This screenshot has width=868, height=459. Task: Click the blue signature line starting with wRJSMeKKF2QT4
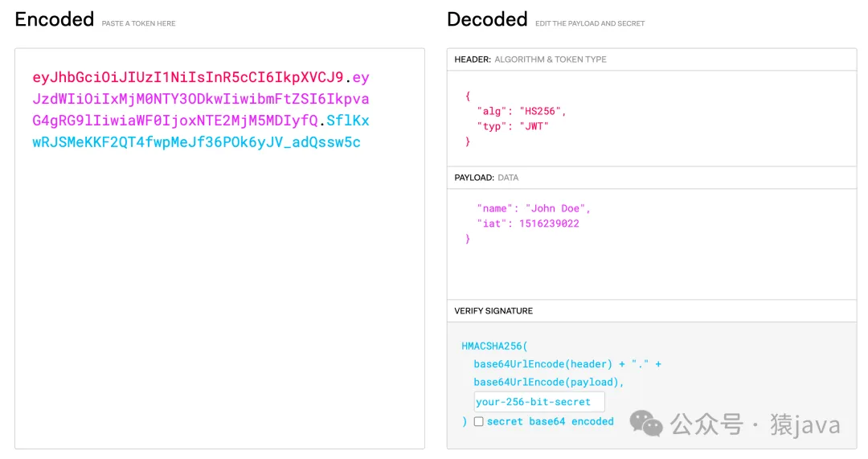point(197,141)
